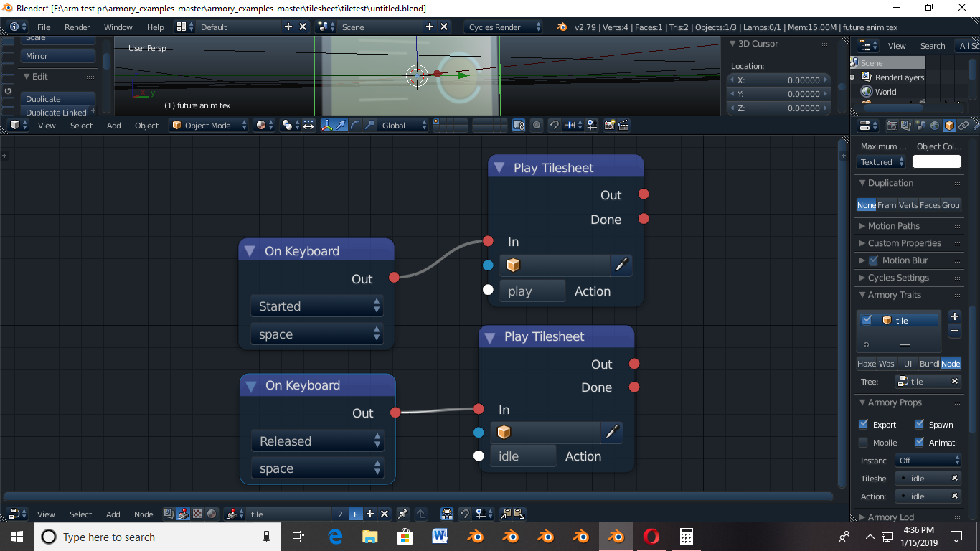
Task: Open Blender taskbar icon next to Word
Action: (x=476, y=537)
